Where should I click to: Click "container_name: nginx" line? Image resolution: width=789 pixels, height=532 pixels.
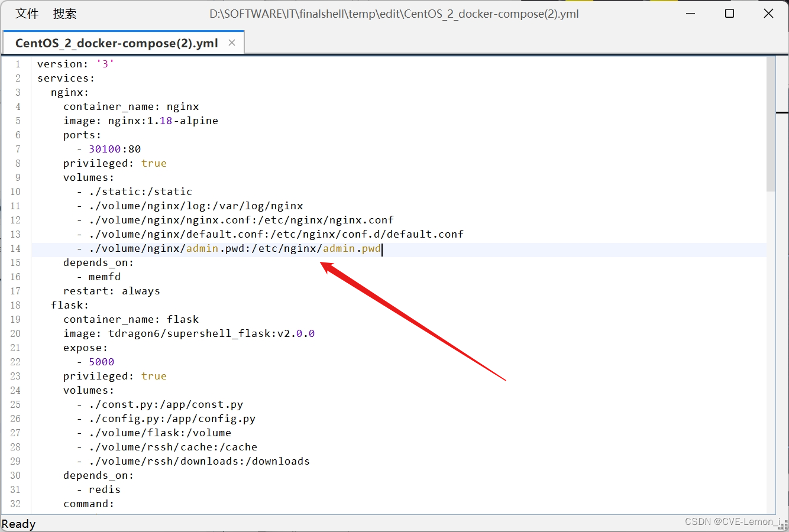pyautogui.click(x=131, y=106)
